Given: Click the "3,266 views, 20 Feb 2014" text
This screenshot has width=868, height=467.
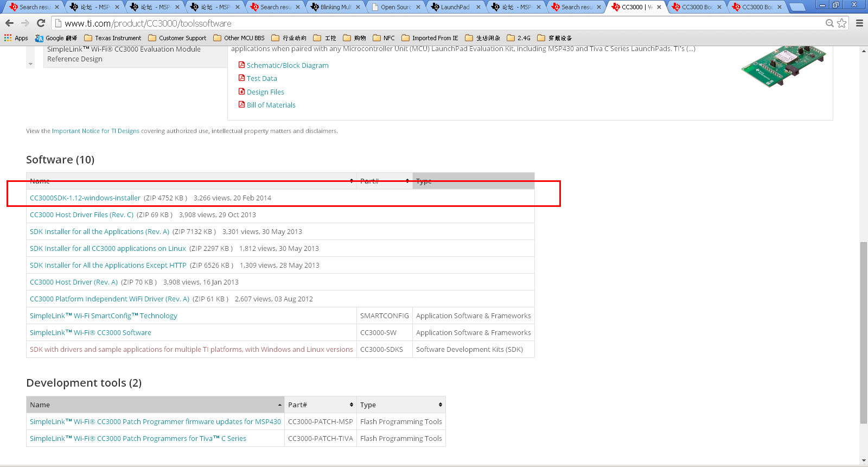Looking at the screenshot, I should (232, 198).
